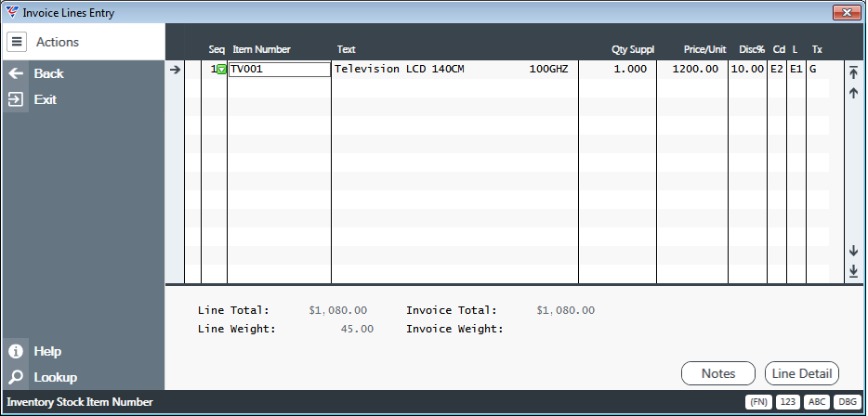
Task: Click the E2 code cell
Action: coord(777,69)
